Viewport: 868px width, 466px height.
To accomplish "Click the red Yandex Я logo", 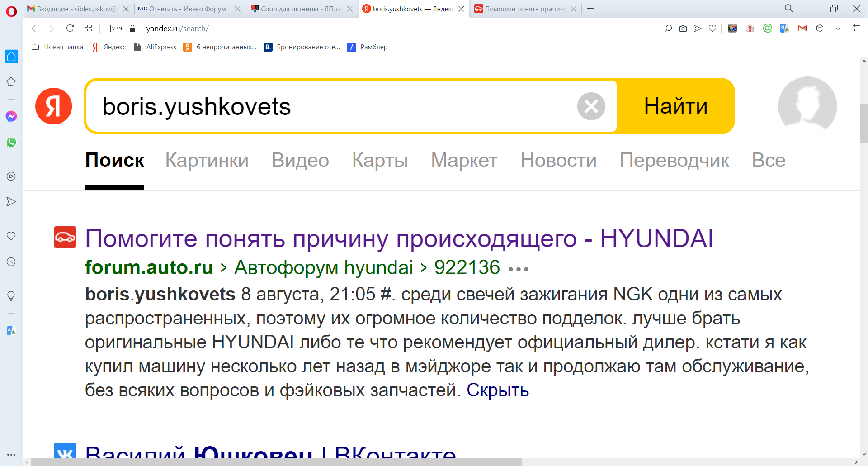I will 54,106.
